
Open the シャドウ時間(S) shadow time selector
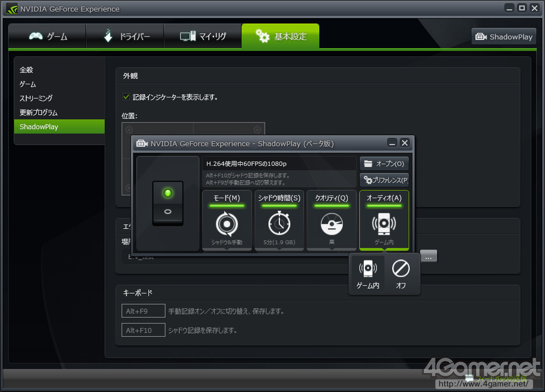[279, 220]
